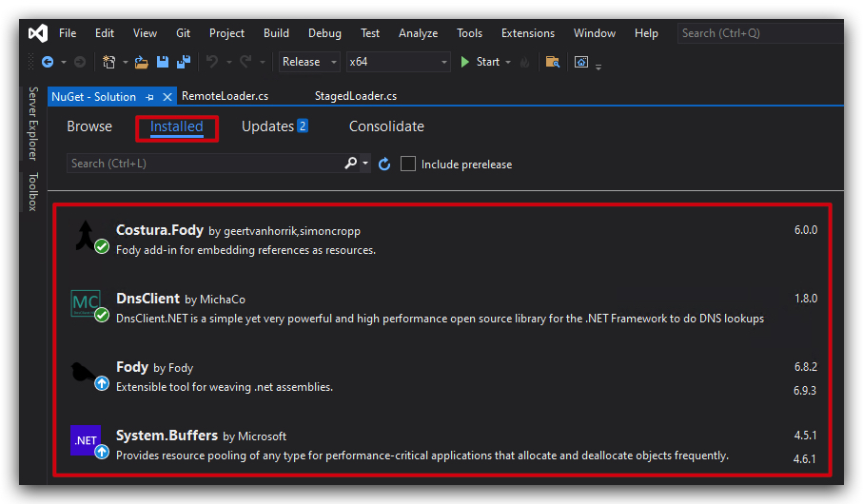Click the toolbar overflow options arrow
Image resolution: width=863 pixels, height=504 pixels.
coord(598,67)
